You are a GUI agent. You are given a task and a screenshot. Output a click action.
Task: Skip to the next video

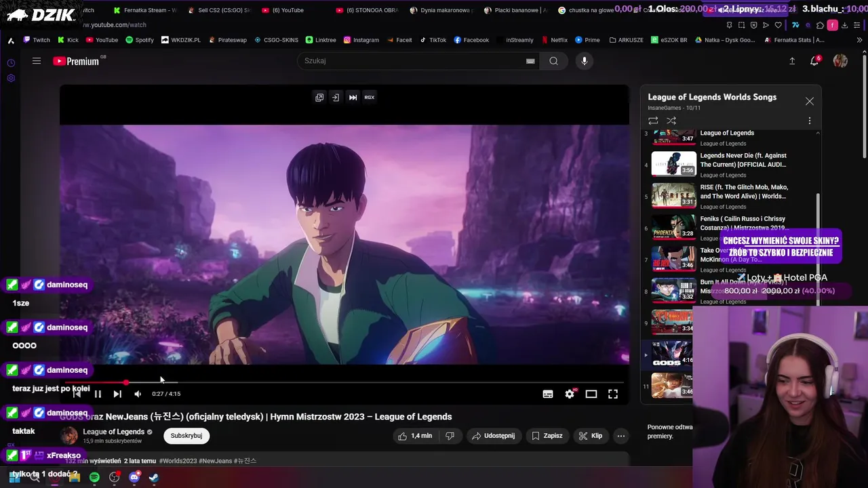[117, 394]
